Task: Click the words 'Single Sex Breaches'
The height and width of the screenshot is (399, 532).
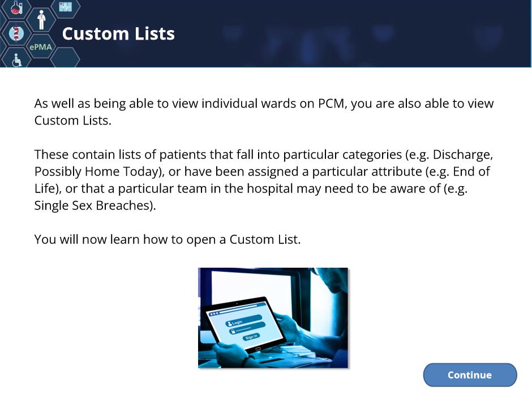Action: coord(93,205)
